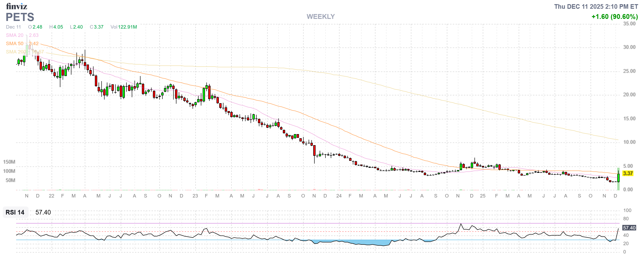Click the 35.00 price axis label

(x=629, y=24)
